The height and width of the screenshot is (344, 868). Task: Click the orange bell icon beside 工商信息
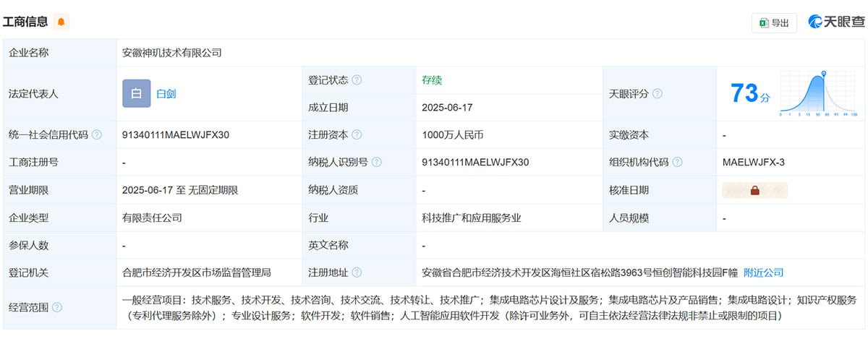pos(61,22)
